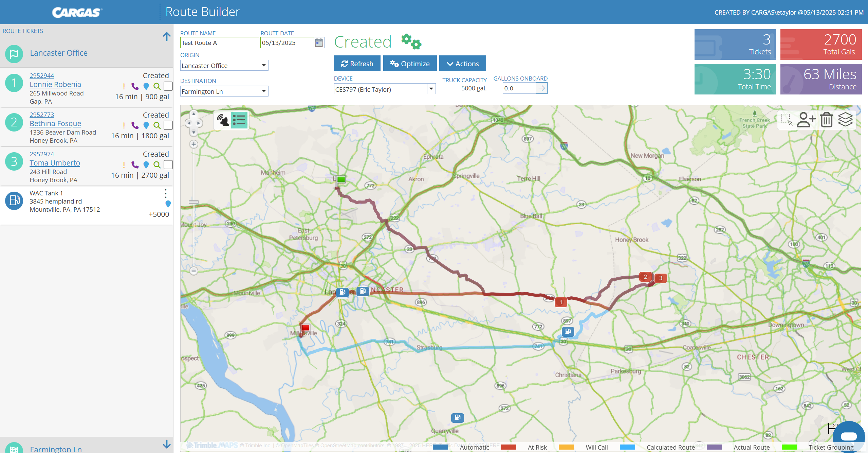Screen dimensions: 868x453
Task: Open the Actions menu
Action: 462,64
